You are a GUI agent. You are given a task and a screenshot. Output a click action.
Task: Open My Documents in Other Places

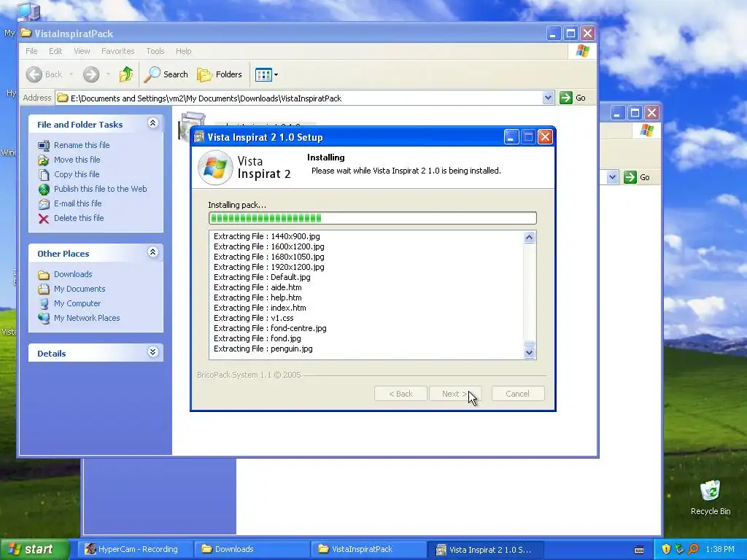coord(80,289)
